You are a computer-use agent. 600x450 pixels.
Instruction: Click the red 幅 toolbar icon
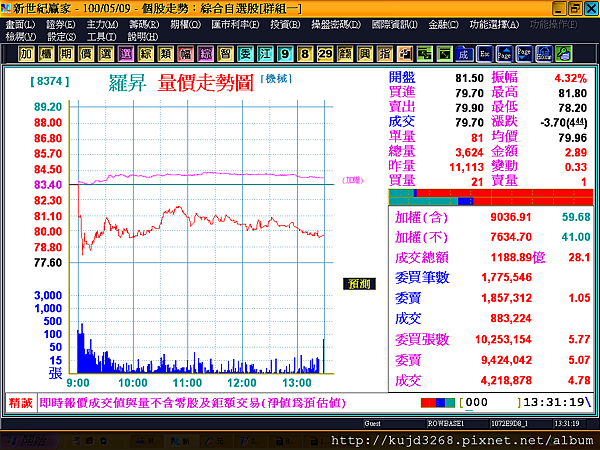185,54
